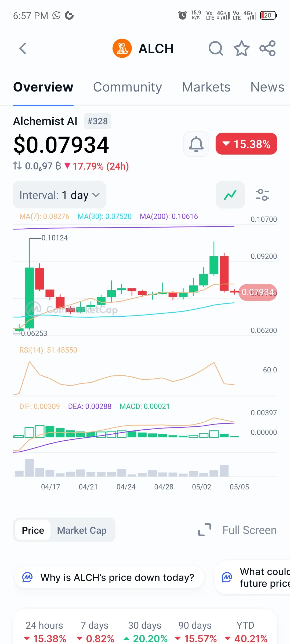290x644 pixels.
Task: Set a price alert with the bell
Action: coord(196,144)
